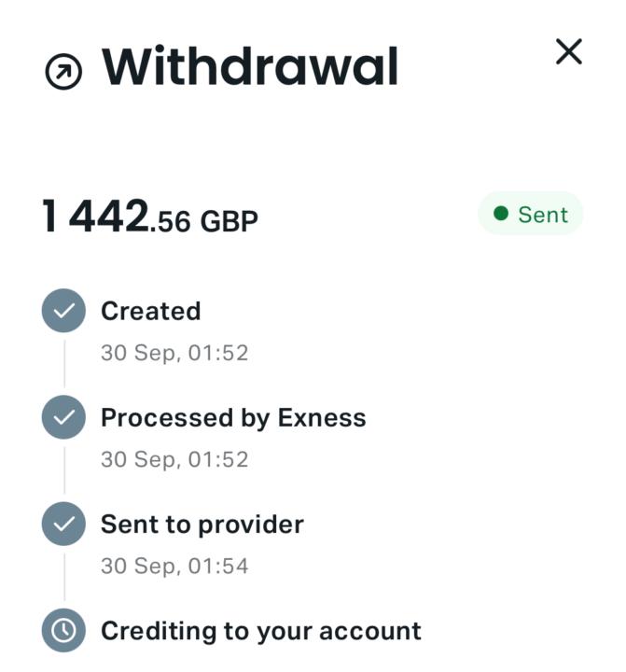Image resolution: width=626 pixels, height=672 pixels.
Task: Click the timeline line below Processed by Exness
Action: pos(63,469)
